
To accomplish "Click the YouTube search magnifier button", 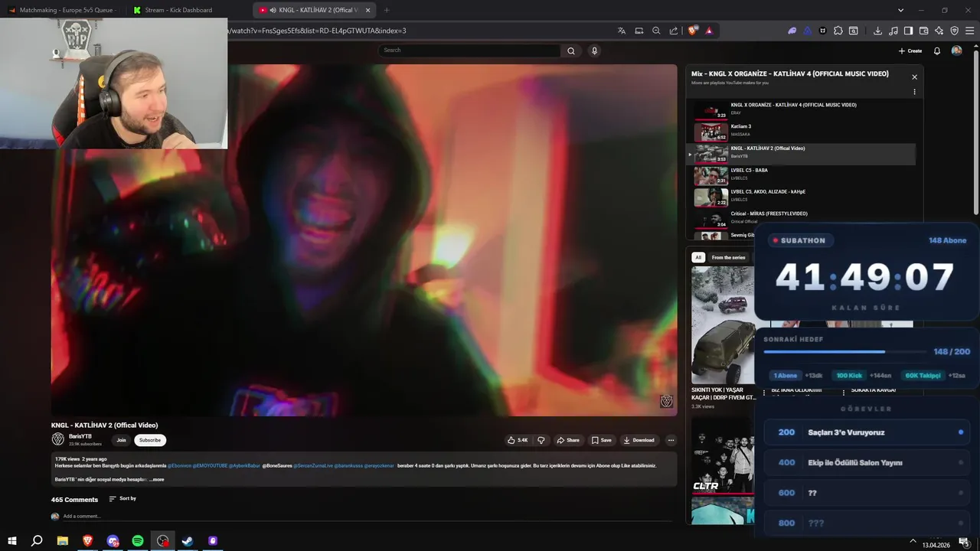I will coord(571,51).
